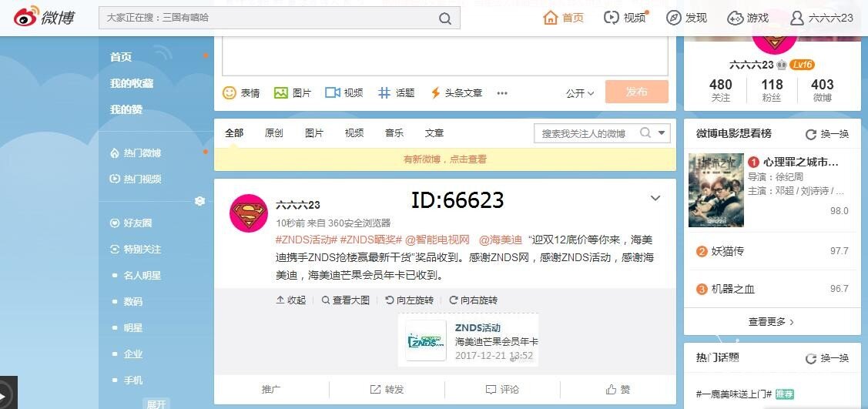
Task: Click sidebar group settings gear icon
Action: [199, 202]
